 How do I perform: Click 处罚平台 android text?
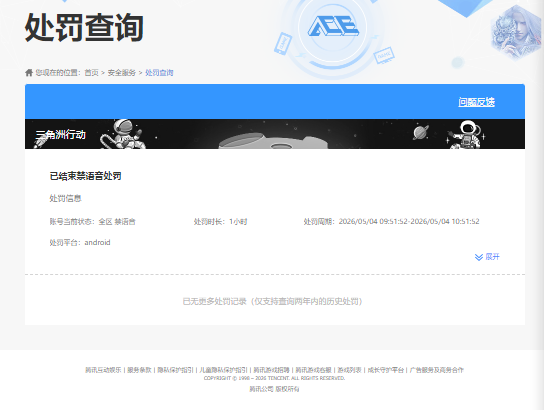click(x=80, y=242)
